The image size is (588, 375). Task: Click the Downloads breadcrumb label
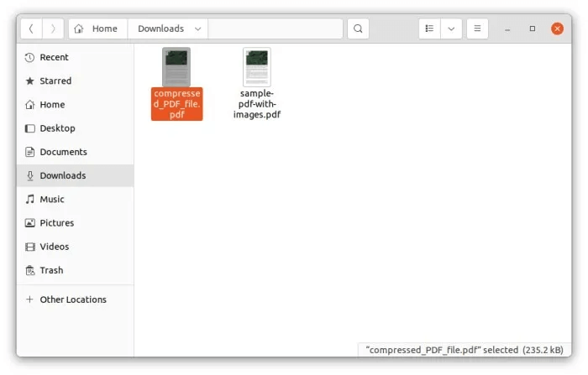(x=161, y=29)
